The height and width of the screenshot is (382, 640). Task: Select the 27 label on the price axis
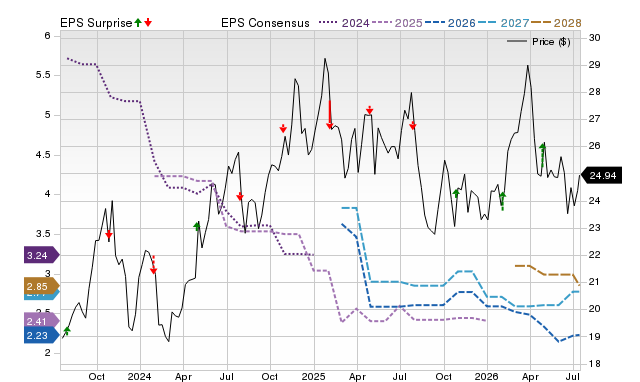pos(594,119)
